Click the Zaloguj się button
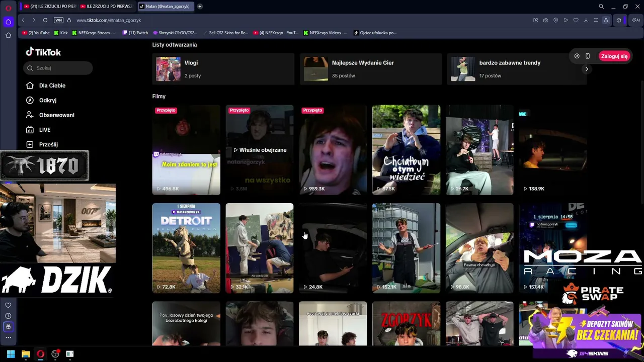The image size is (644, 362). (x=614, y=56)
